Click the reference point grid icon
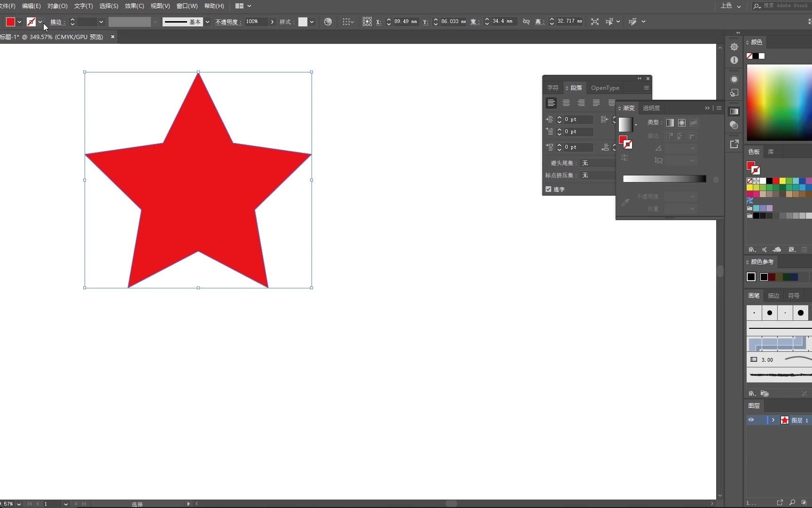The height and width of the screenshot is (508, 812). pos(367,22)
